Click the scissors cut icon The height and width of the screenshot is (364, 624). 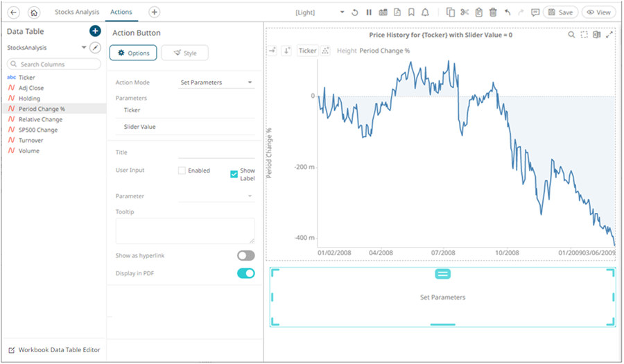pos(465,12)
